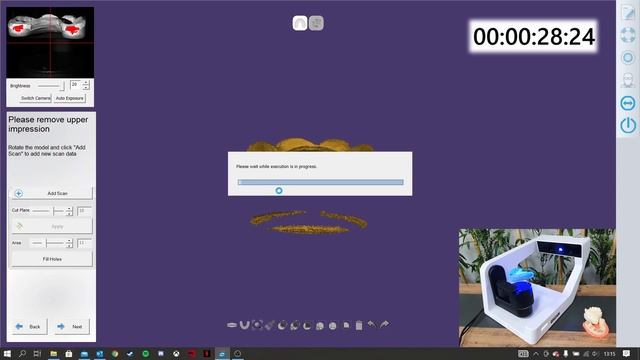Image resolution: width=640 pixels, height=360 pixels.
Task: Click the Apply button under Cut Plane
Action: pos(52,226)
